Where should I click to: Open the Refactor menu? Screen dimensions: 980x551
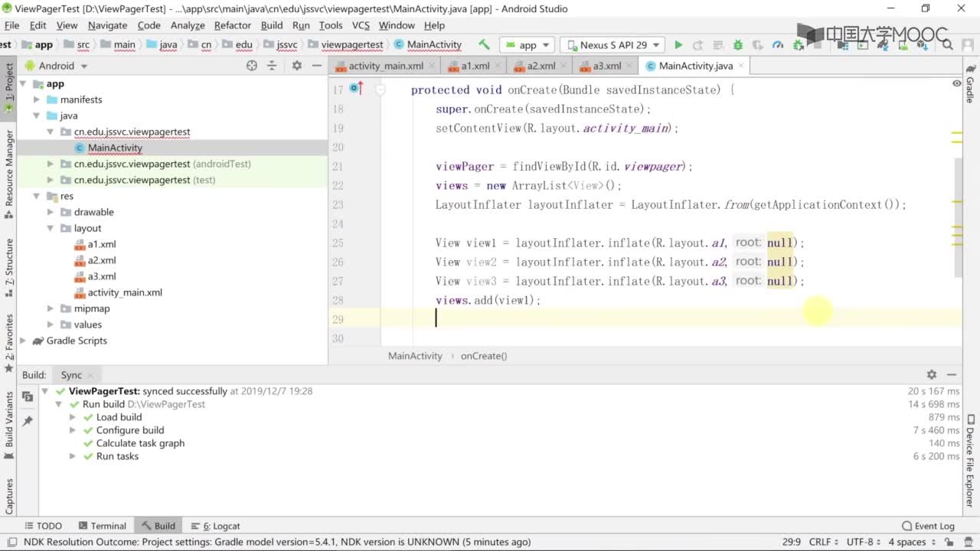coord(233,25)
